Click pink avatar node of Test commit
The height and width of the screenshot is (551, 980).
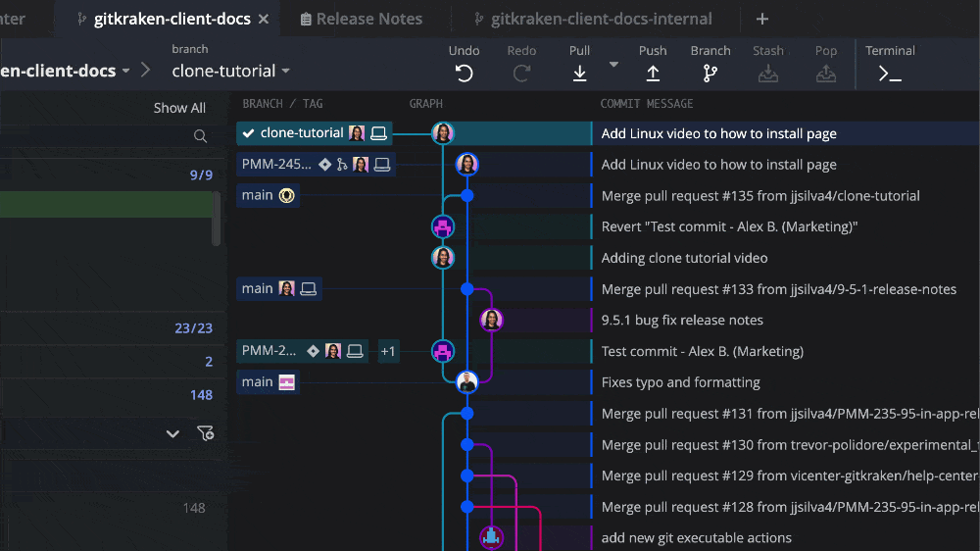click(x=443, y=351)
